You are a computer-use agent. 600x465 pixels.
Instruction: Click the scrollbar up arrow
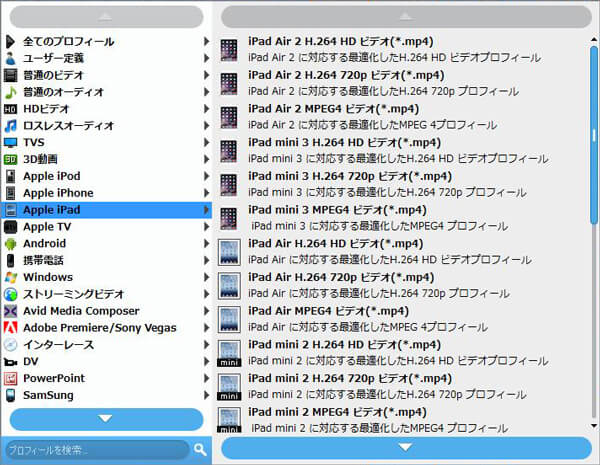tap(594, 39)
